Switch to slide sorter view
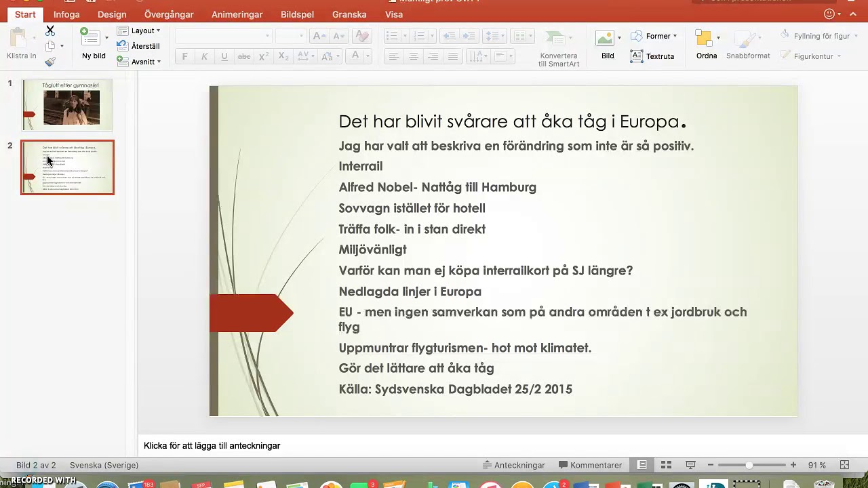 click(x=666, y=465)
